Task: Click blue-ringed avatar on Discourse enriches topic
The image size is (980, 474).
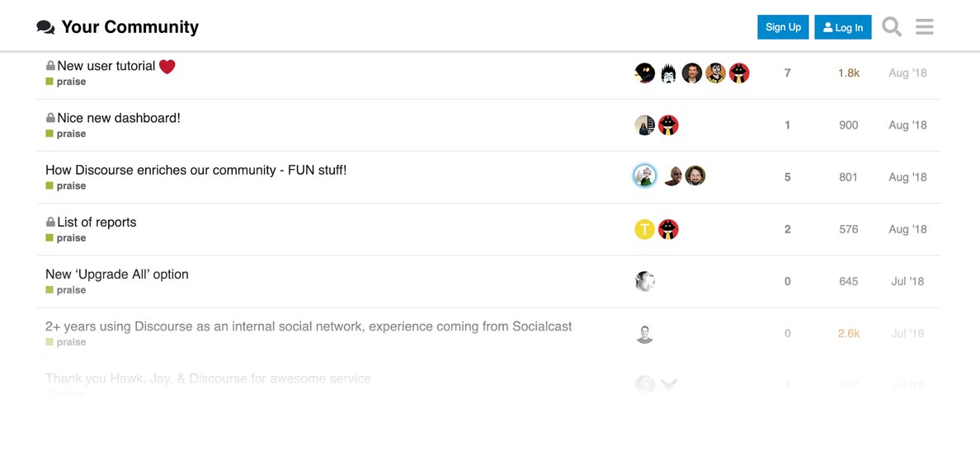Action: click(644, 176)
